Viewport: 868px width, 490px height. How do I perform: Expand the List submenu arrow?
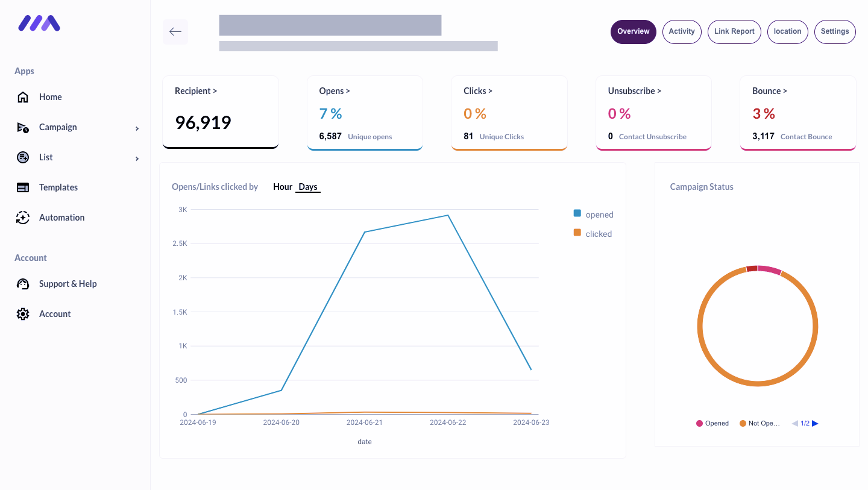tap(137, 159)
